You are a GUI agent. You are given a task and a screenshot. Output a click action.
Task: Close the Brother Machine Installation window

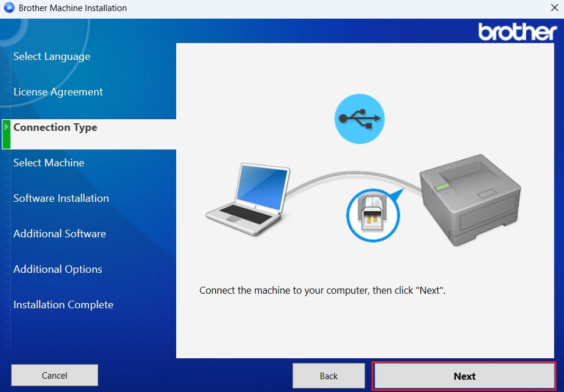[x=554, y=8]
